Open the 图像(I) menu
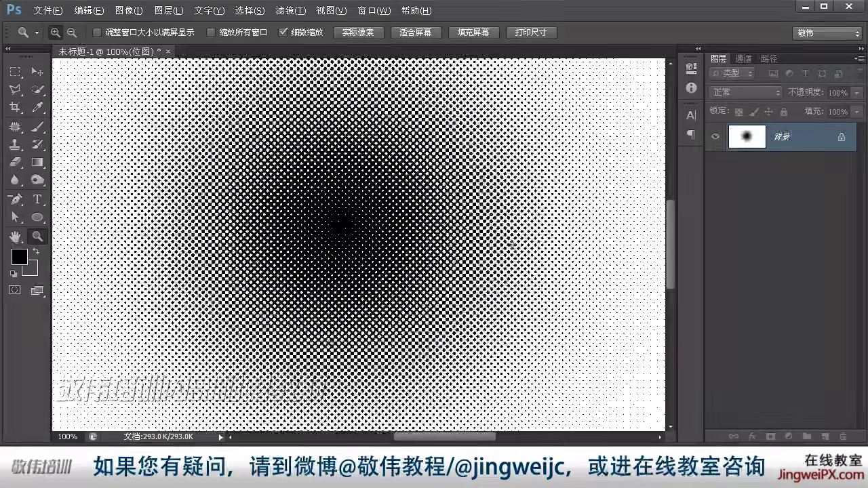Screen dimensions: 868x488 (x=129, y=11)
